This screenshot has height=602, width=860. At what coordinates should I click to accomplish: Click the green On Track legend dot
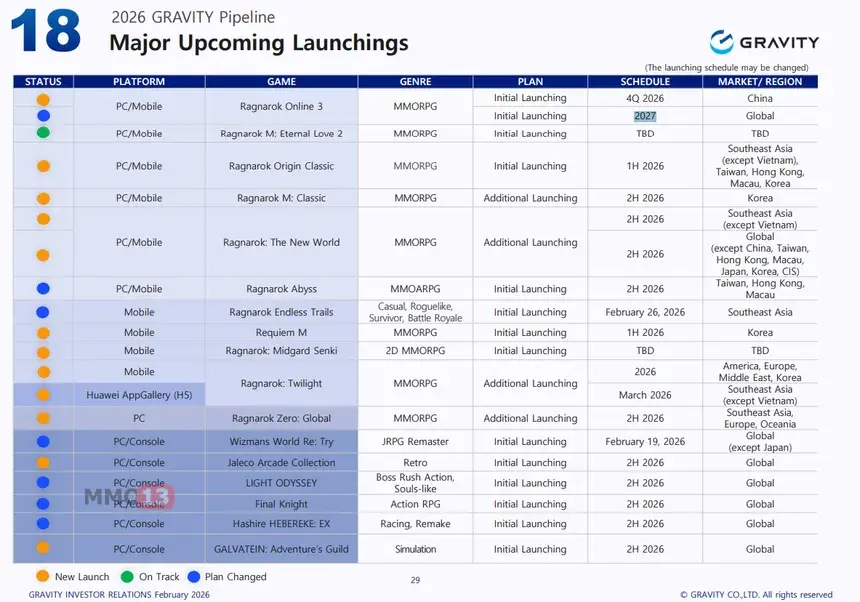[x=126, y=576]
